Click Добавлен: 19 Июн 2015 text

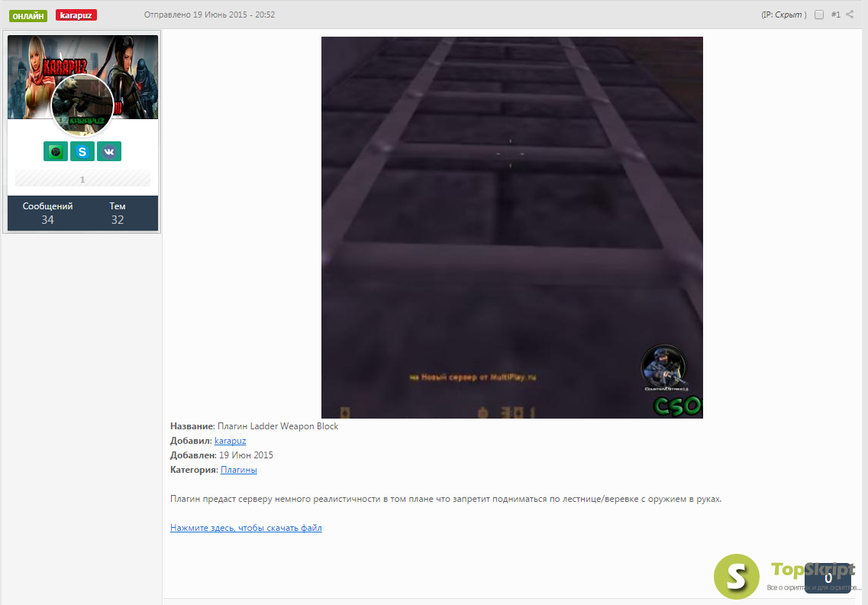[x=221, y=455]
